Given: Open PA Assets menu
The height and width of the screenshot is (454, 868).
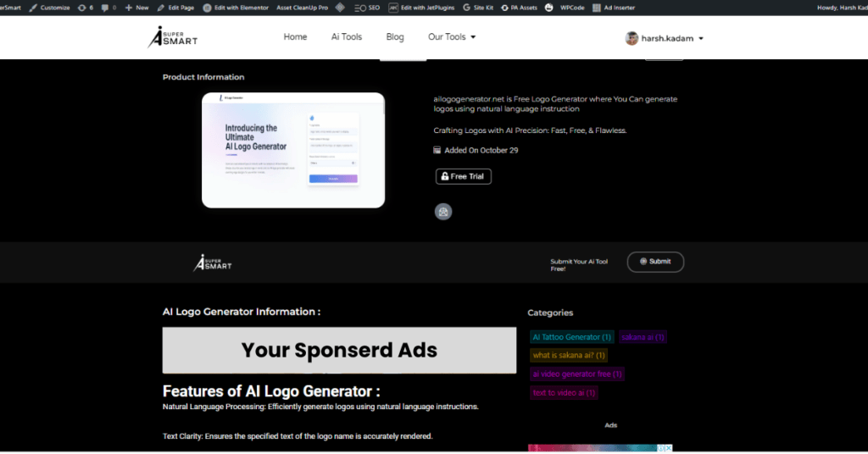Looking at the screenshot, I should pos(519,8).
